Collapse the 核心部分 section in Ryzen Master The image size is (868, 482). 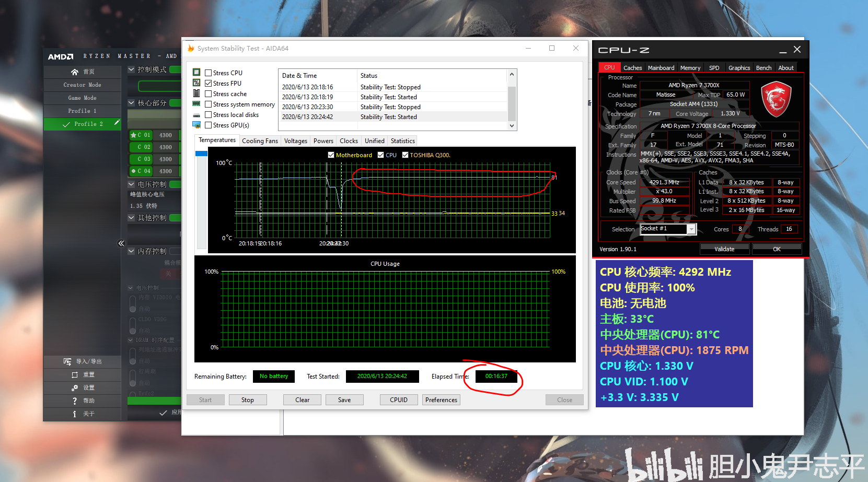(x=131, y=102)
